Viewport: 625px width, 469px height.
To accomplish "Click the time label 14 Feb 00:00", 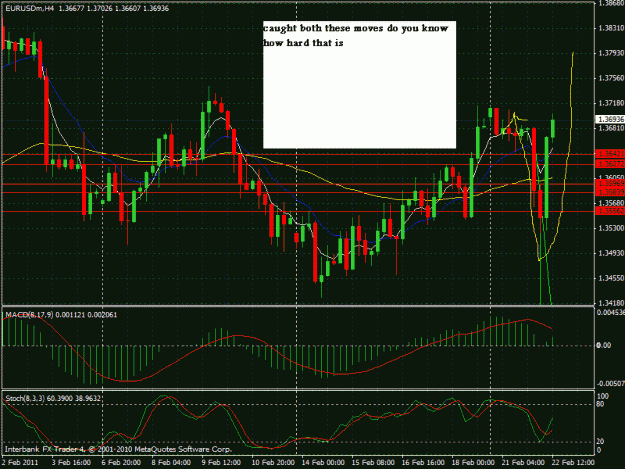I will point(323,462).
